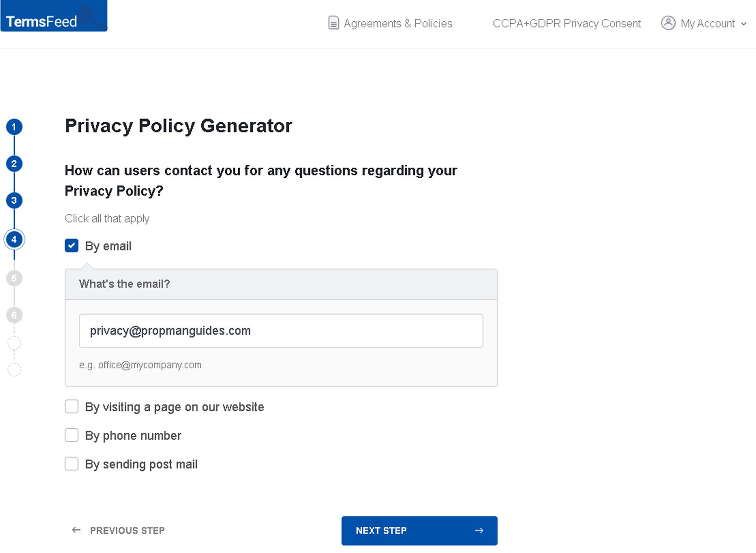Open CCPA+GDPR Privacy Consent menu item
The image size is (756, 553).
coord(567,23)
